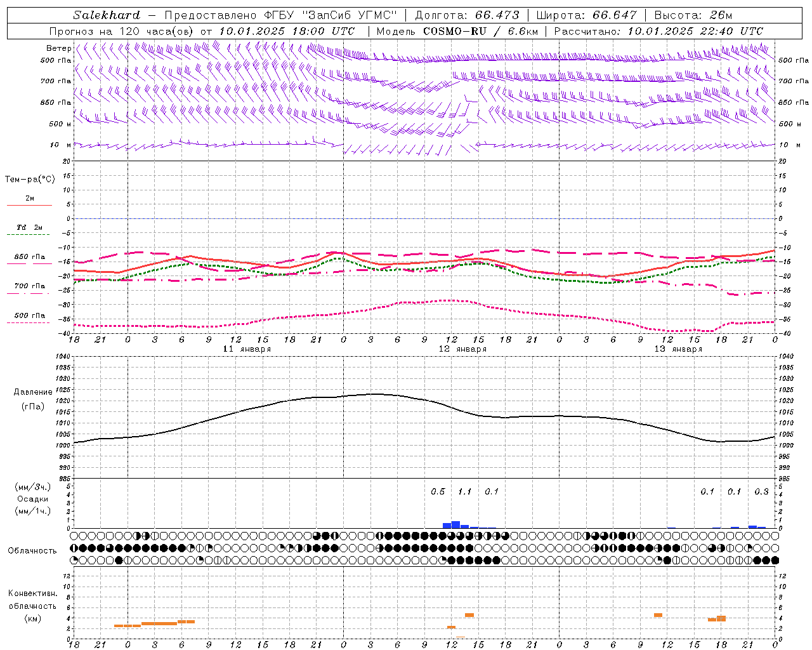Screen dimensions: 812x650
Task: Click the (мм/1ч.) precipitation unit label
Action: [33, 511]
